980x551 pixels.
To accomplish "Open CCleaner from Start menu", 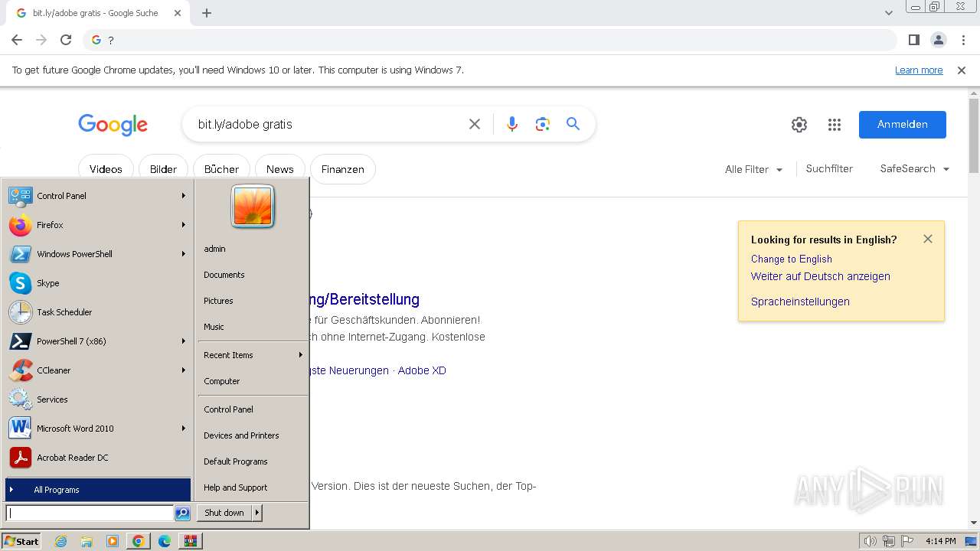I will [x=97, y=370].
